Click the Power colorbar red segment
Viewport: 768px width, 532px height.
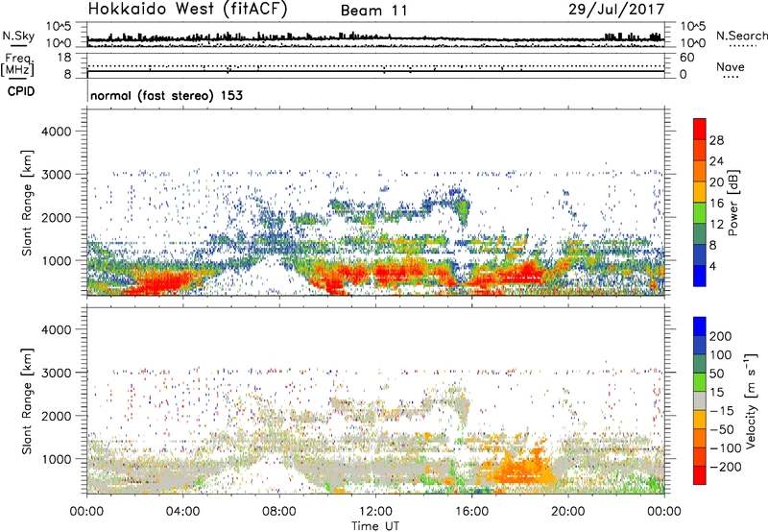pyautogui.click(x=700, y=129)
